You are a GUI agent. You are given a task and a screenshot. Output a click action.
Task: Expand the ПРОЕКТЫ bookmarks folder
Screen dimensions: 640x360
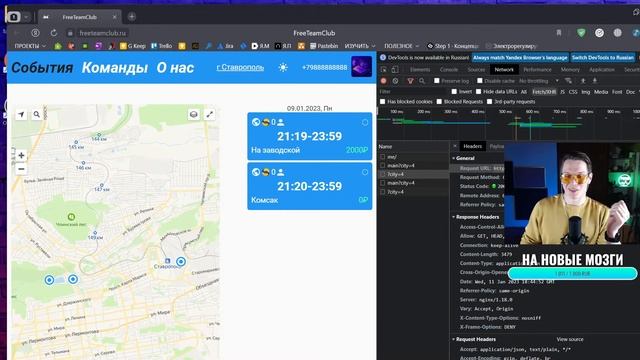(x=30, y=46)
